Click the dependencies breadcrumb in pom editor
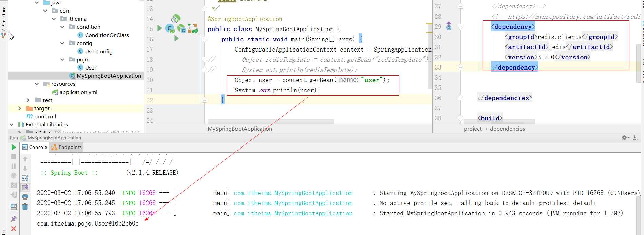Screen dimensions: 644x235 click(x=507, y=129)
